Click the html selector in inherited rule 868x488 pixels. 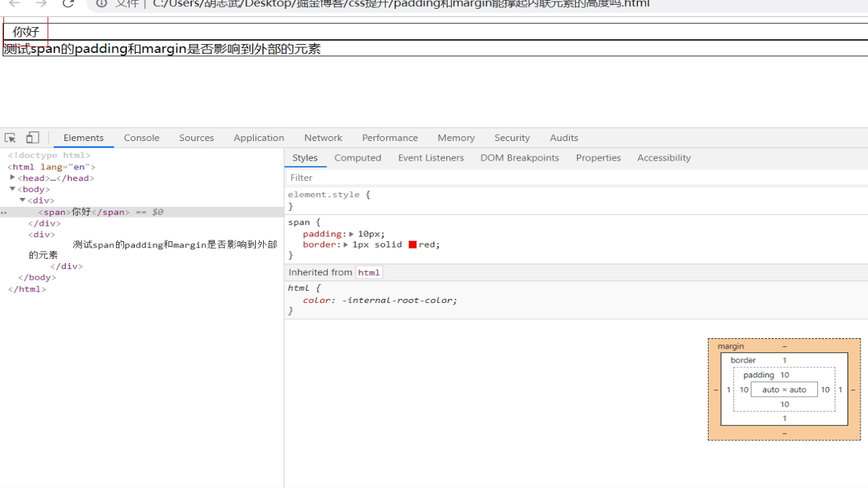click(298, 288)
